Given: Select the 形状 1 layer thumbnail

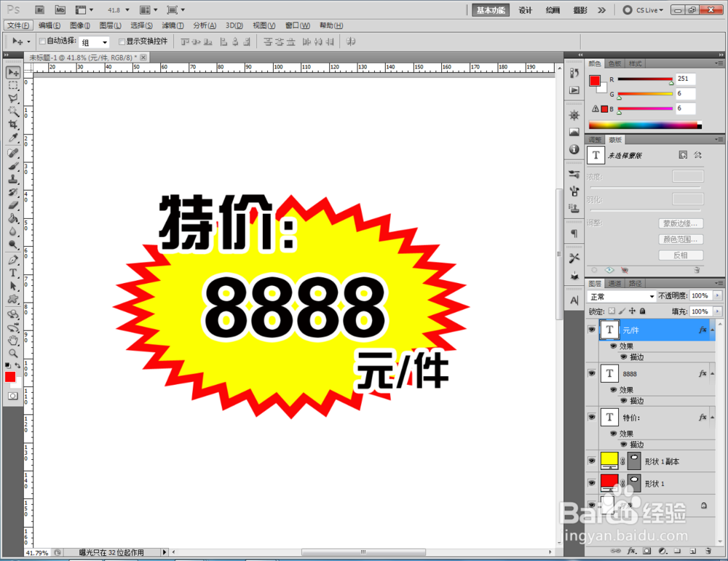Looking at the screenshot, I should point(610,483).
